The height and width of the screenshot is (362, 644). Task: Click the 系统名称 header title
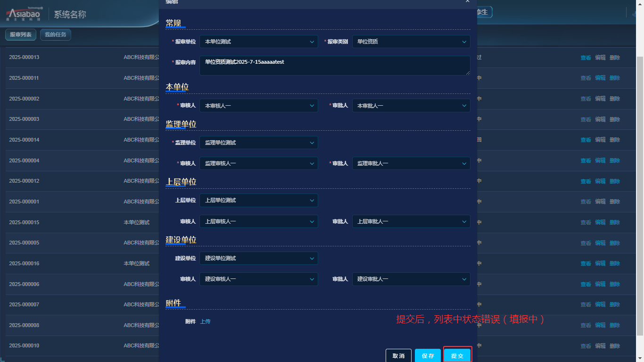(x=70, y=15)
